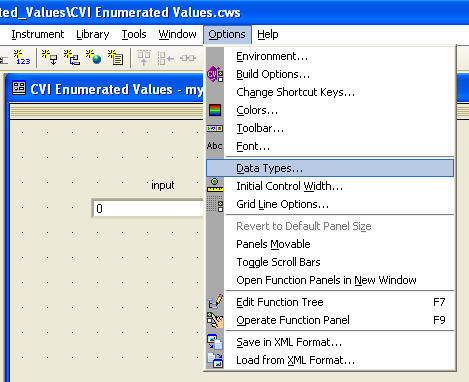
Task: Click the align left edges toolbar icon
Action: point(166,58)
